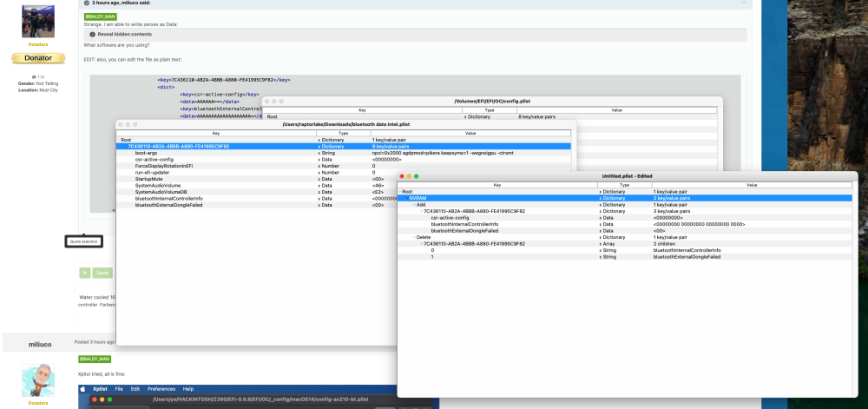Open Number type popup for run-efi-updater

tap(328, 172)
